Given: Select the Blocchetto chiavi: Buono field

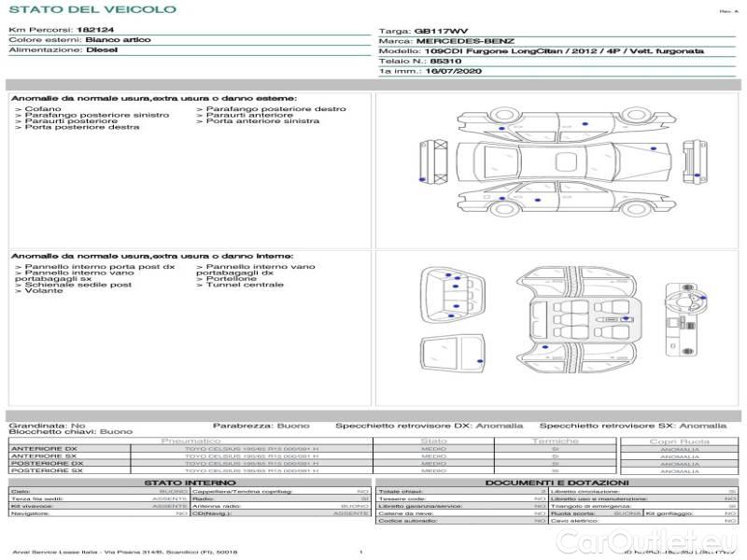Looking at the screenshot, I should 71,432.
